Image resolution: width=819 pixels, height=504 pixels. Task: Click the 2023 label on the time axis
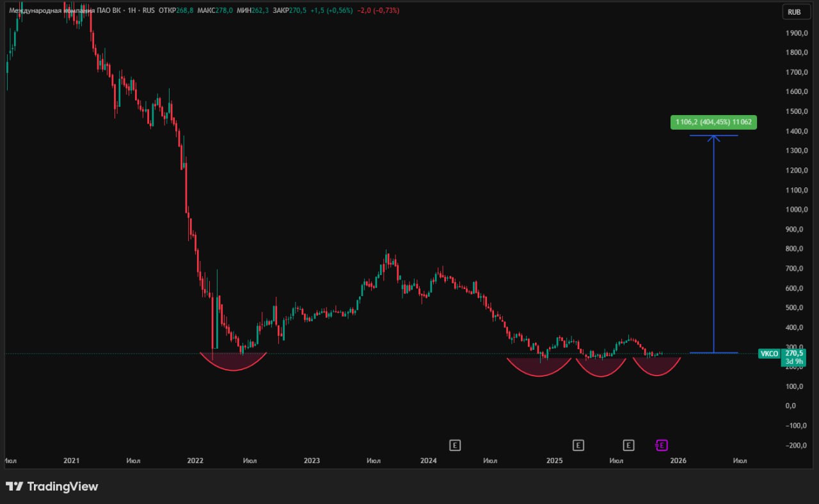pos(312,461)
